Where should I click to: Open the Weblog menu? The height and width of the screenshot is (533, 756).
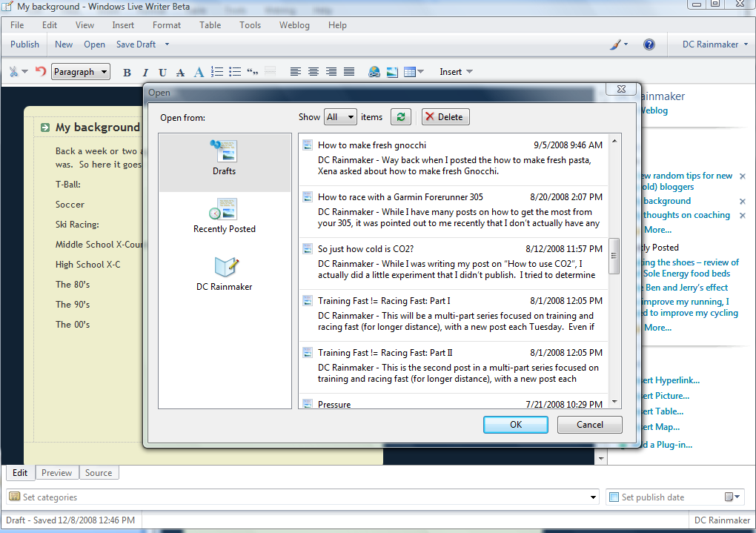(x=294, y=25)
